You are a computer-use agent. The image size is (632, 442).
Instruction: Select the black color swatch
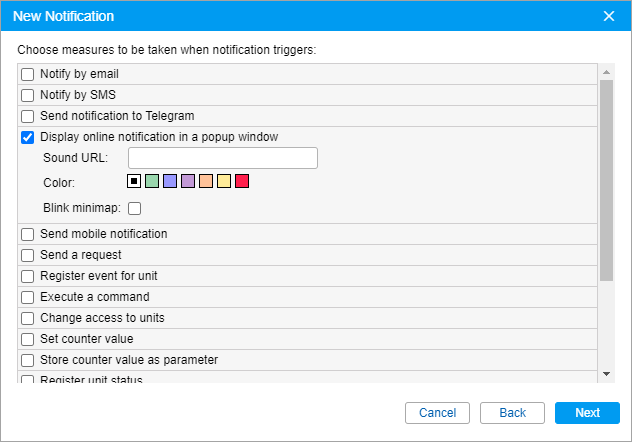tap(134, 181)
